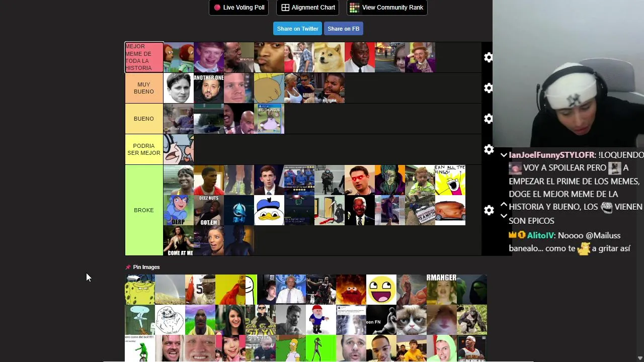The width and height of the screenshot is (644, 362).
Task: Click the Joe Biden dark image
Action: click(x=360, y=210)
